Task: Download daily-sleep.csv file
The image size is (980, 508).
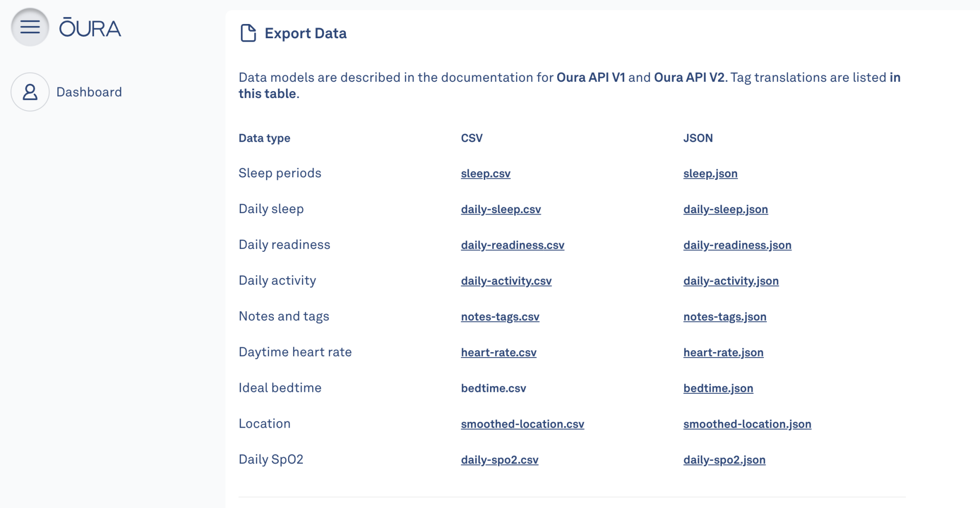Action: (x=501, y=209)
